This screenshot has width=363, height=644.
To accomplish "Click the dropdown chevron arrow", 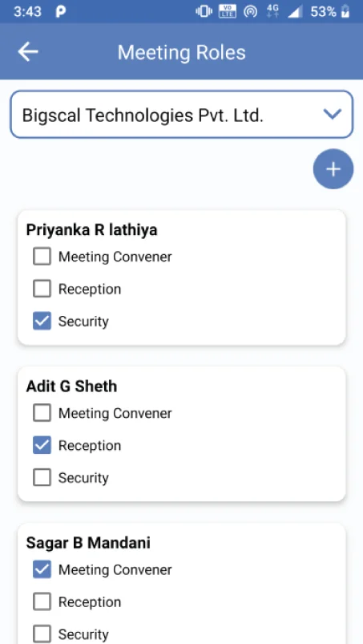I will click(x=333, y=114).
